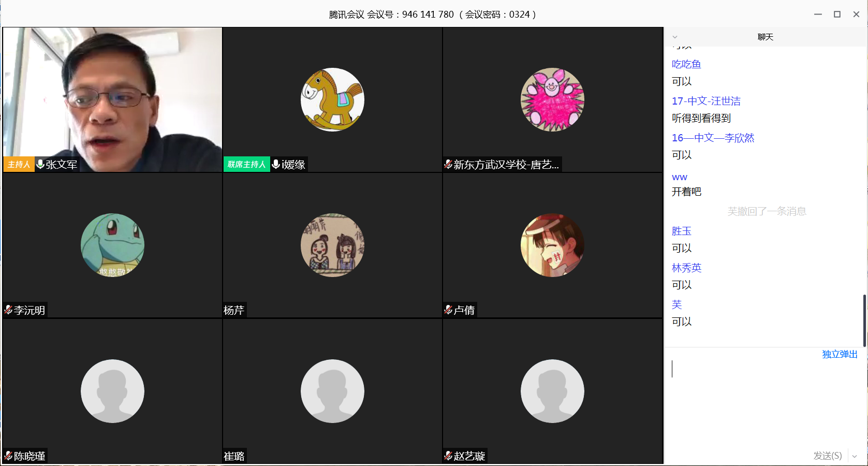Select the rocking horse avatar tile
This screenshot has width=868, height=466.
pyautogui.click(x=332, y=99)
